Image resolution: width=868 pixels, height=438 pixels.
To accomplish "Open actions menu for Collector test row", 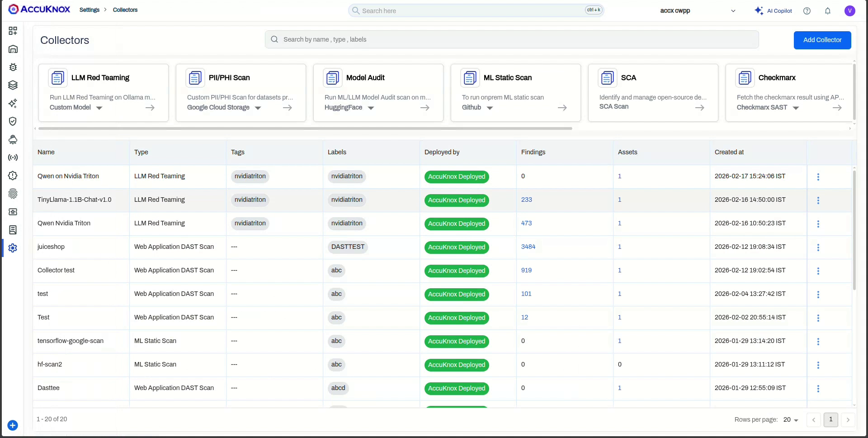I will coord(818,271).
